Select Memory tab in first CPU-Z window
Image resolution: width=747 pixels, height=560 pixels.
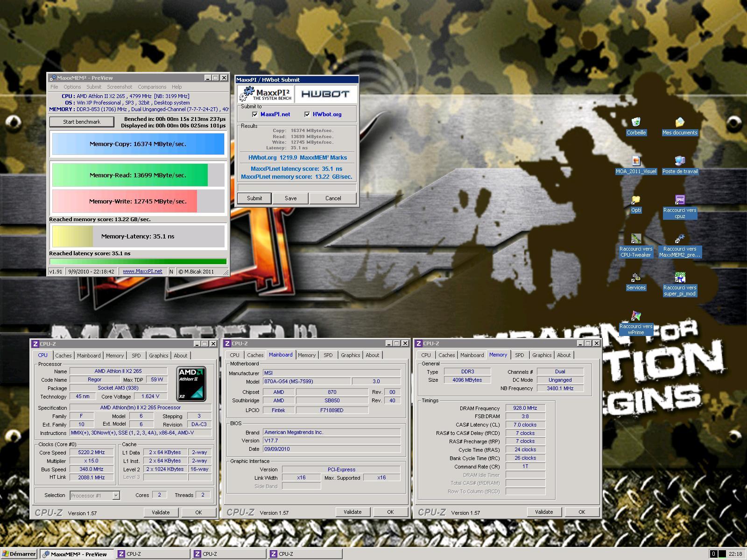click(x=115, y=356)
